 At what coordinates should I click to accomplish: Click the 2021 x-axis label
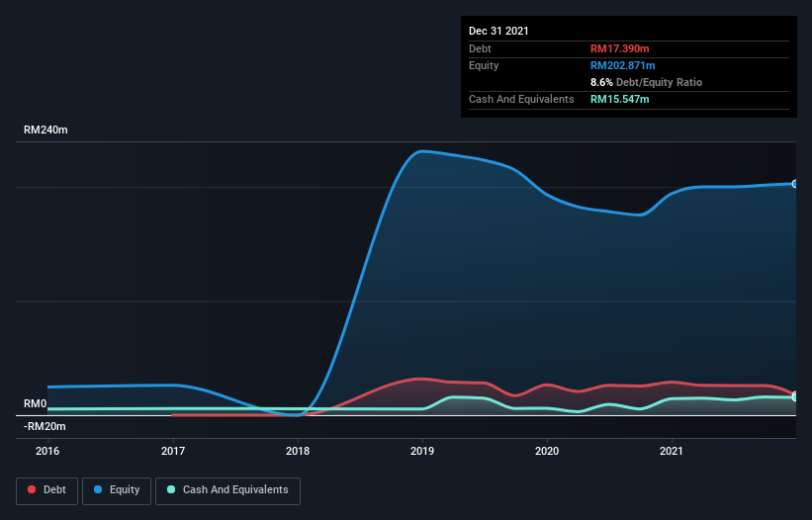point(672,451)
